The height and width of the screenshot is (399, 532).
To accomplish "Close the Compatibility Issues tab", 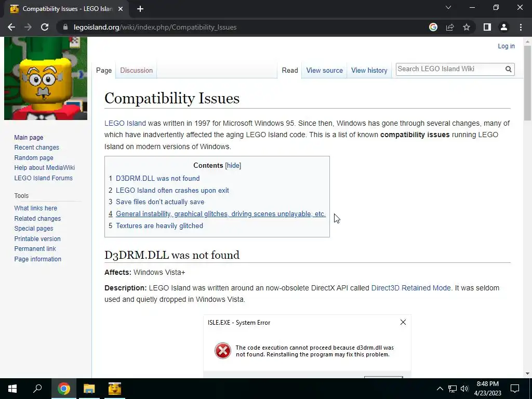I will coord(121,9).
